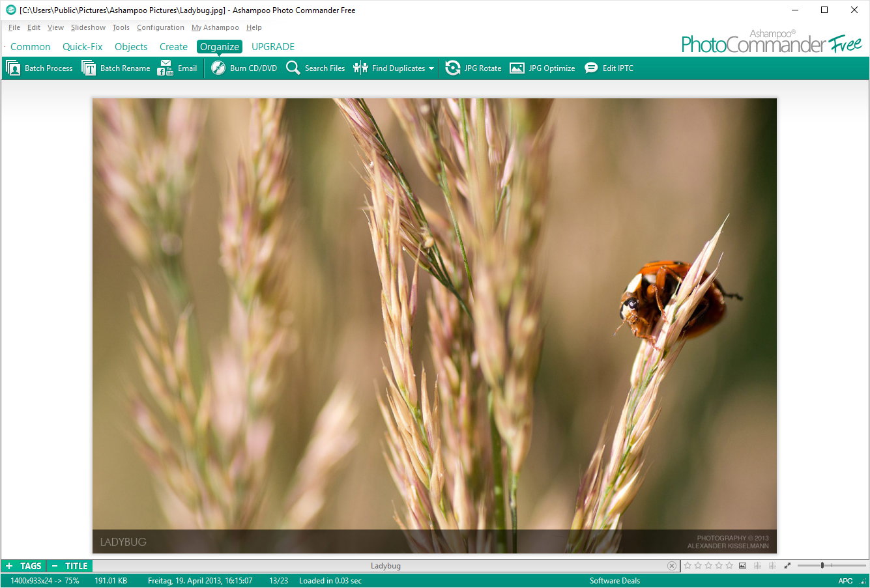
Task: Click the UPGRADE link
Action: coord(273,46)
